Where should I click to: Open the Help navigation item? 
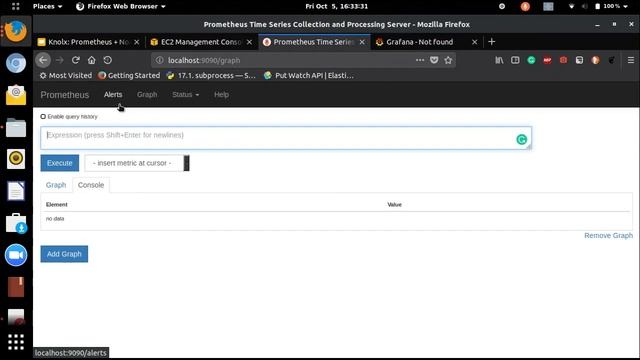coord(221,95)
